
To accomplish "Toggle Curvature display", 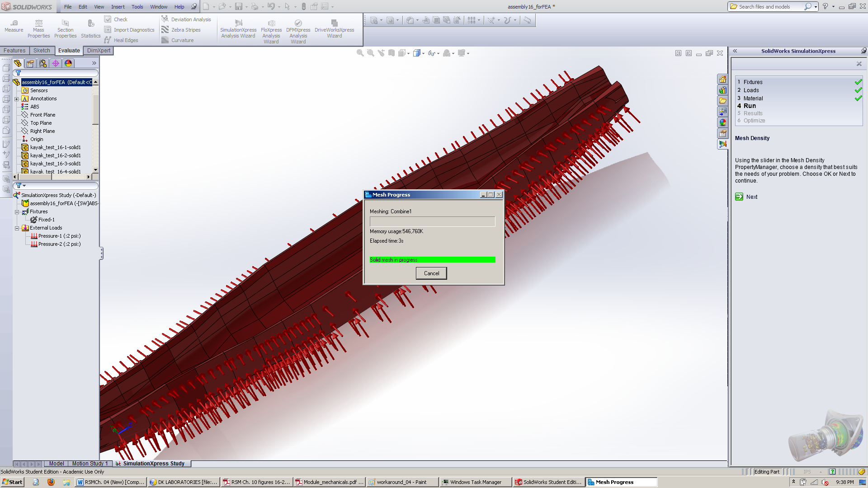I will pyautogui.click(x=178, y=40).
